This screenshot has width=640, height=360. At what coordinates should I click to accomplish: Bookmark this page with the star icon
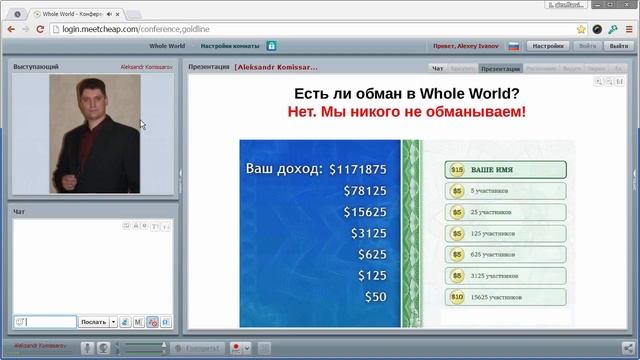pyautogui.click(x=581, y=29)
